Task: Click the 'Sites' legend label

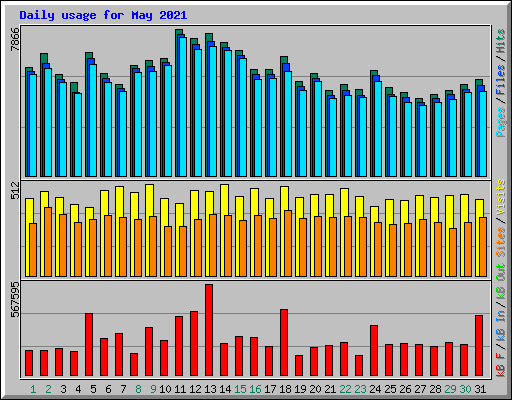Action: click(x=501, y=242)
